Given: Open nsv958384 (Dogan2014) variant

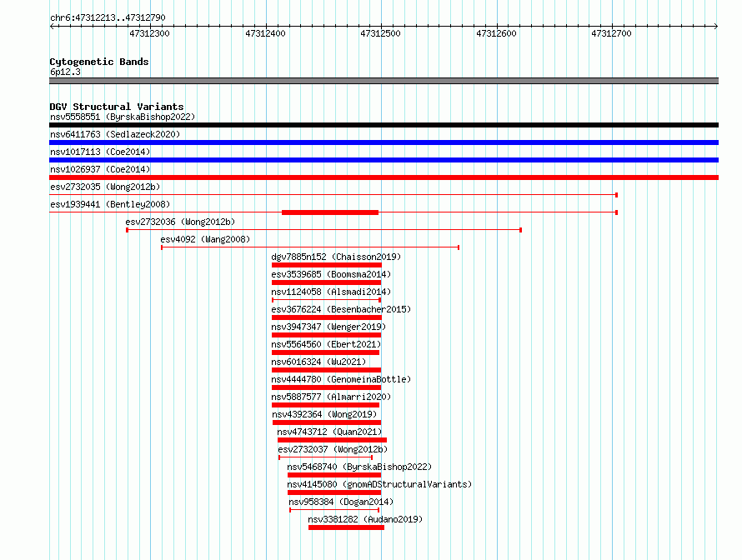Looking at the screenshot, I should click(x=341, y=502).
